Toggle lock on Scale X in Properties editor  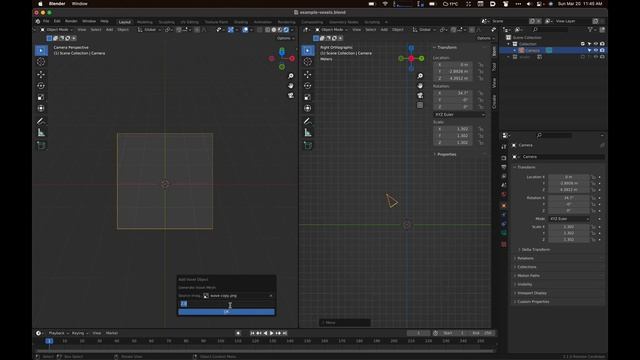[x=593, y=227]
